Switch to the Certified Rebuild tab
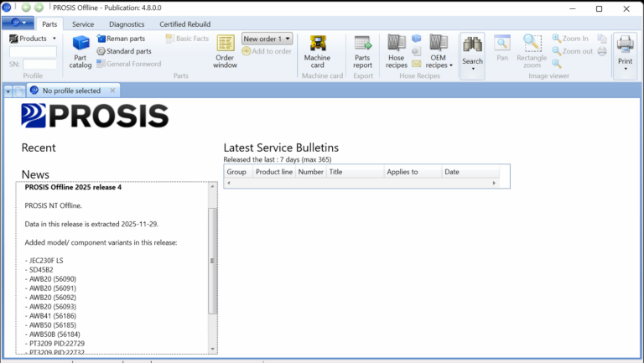This screenshot has width=644, height=363. coord(184,24)
